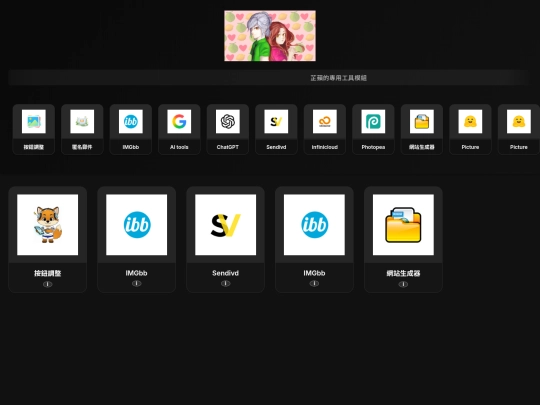
Task: Open small 網站生成器 folder icon in top row
Action: 422,121
